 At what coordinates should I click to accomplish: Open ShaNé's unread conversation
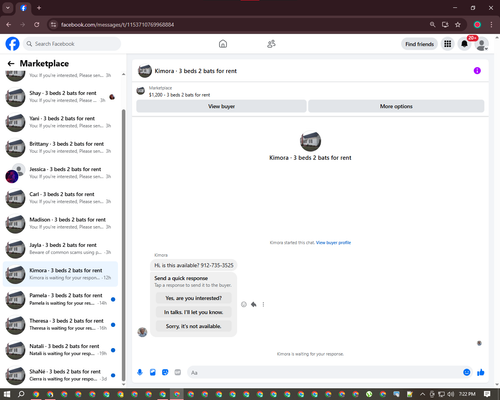coord(60,375)
